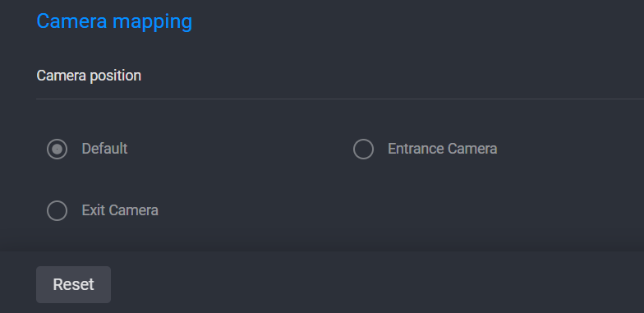Select the Default radio button
This screenshot has width=644, height=313.
click(x=57, y=150)
